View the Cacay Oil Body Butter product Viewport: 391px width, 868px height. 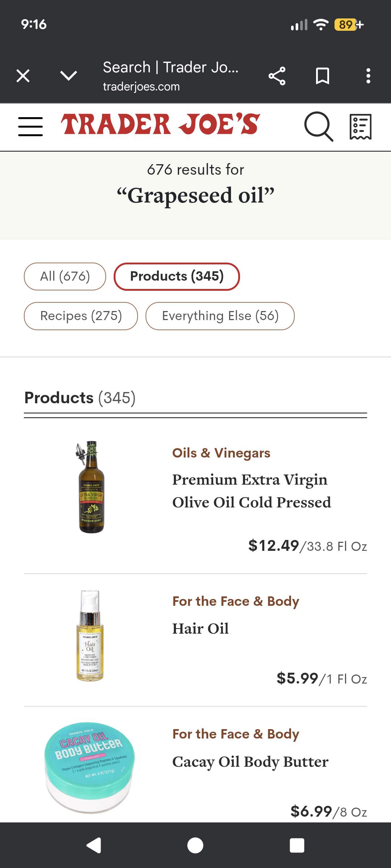(250, 762)
